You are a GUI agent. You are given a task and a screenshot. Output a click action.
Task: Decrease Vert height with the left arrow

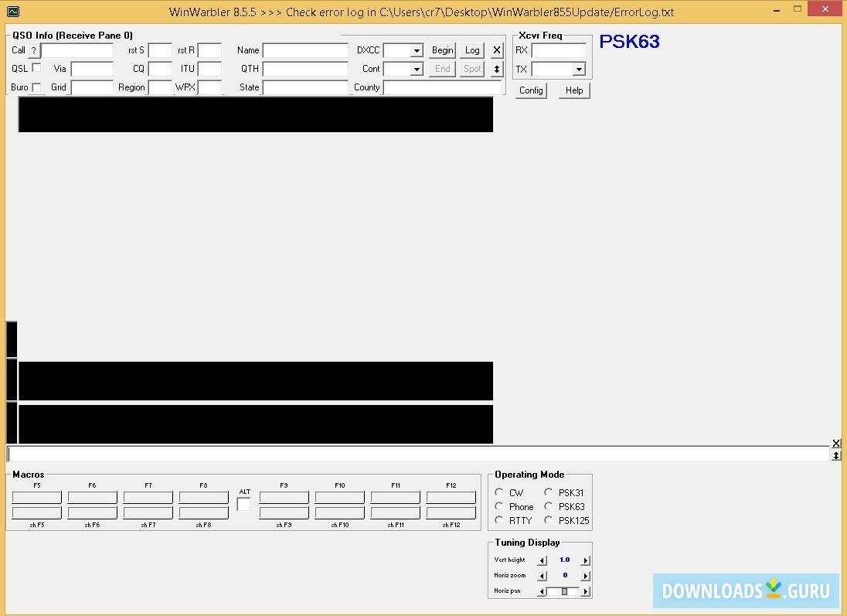point(543,560)
